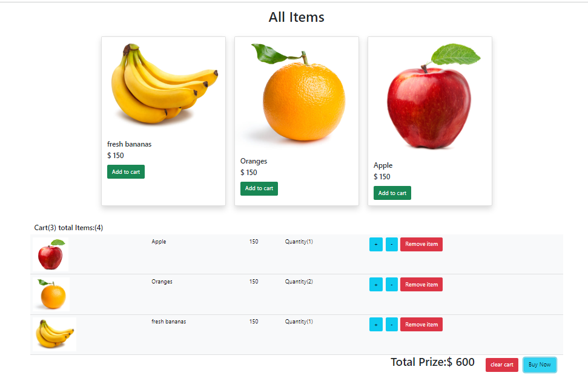Decrease Oranges quantity with minus button

click(392, 285)
